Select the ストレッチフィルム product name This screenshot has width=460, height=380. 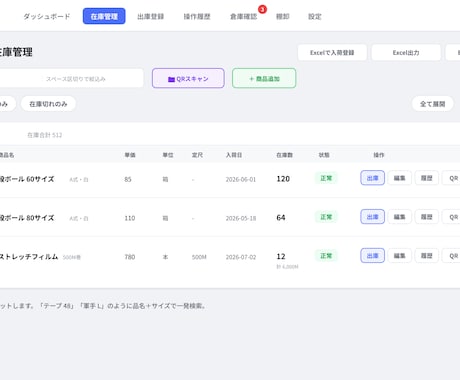(x=29, y=257)
